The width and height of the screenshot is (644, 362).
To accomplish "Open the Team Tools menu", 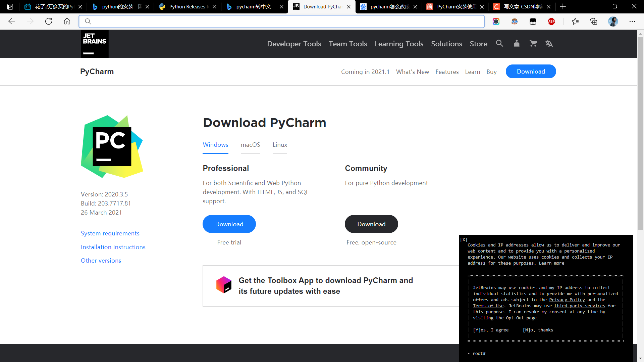I will click(348, 44).
